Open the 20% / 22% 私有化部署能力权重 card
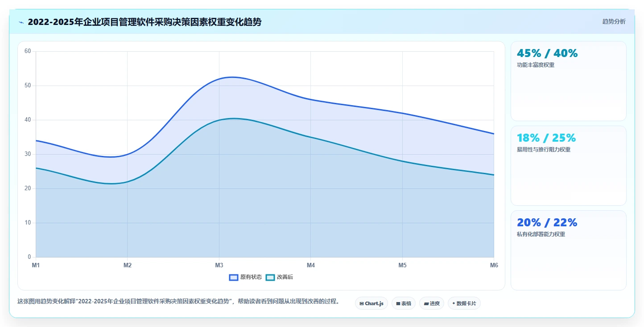 pos(569,250)
